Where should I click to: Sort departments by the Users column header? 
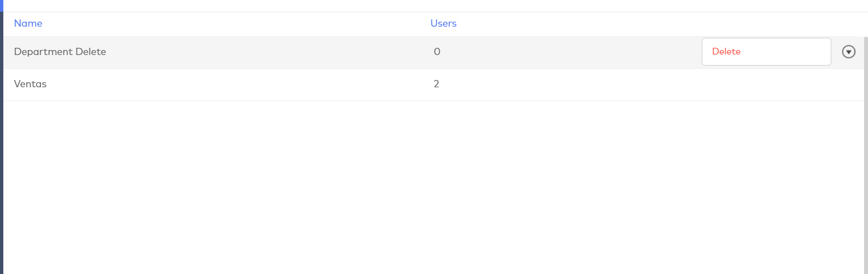click(x=443, y=23)
